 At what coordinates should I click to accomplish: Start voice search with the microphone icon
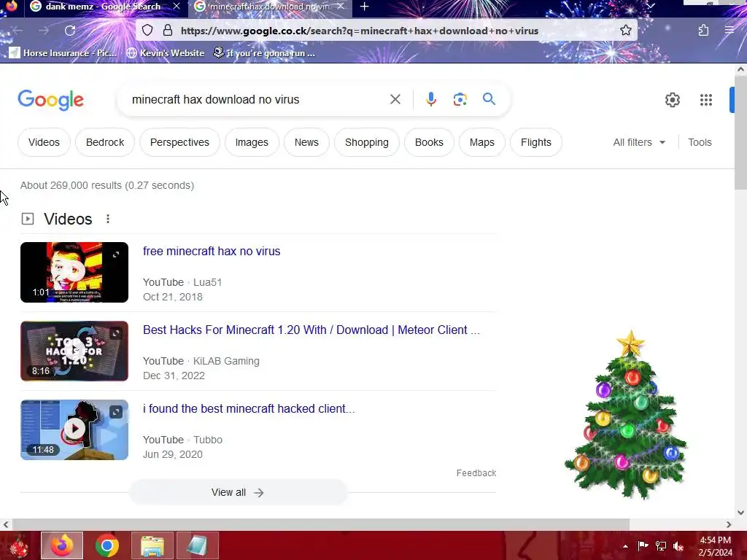[430, 99]
